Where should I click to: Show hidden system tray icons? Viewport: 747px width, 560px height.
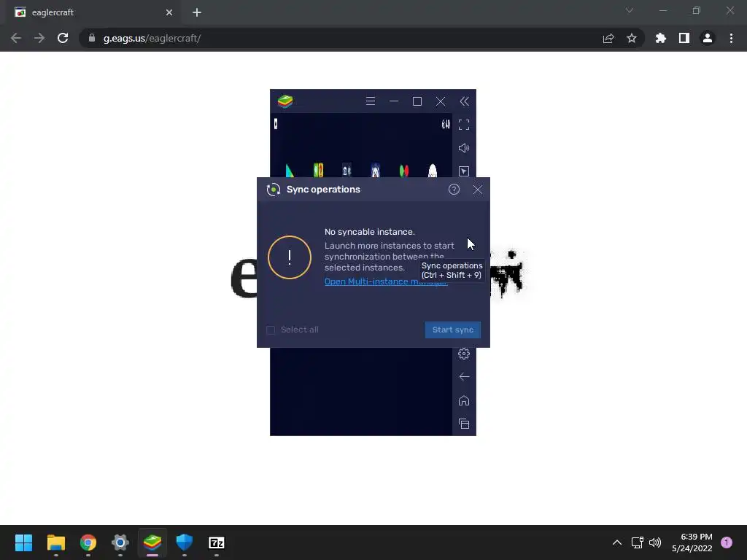coord(617,542)
